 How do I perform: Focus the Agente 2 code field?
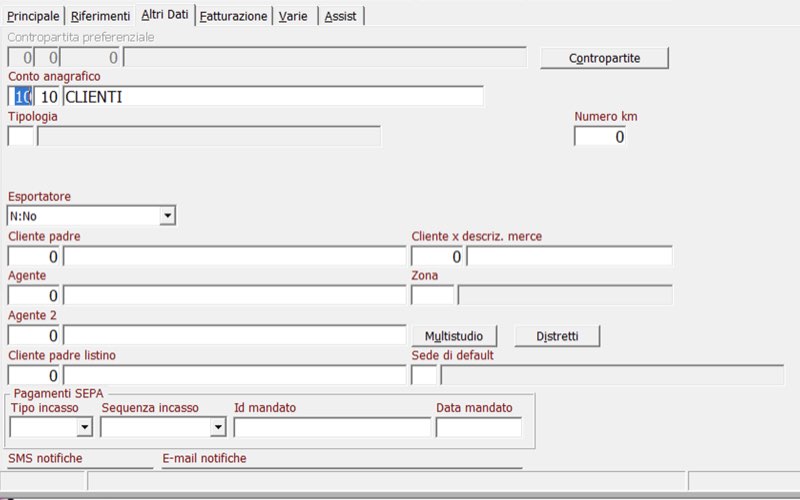click(34, 335)
